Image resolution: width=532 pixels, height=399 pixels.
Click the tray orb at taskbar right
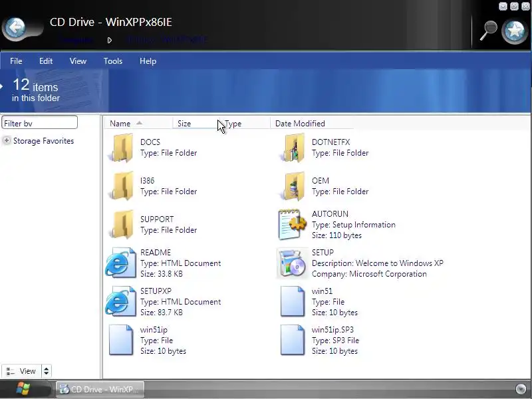(521, 389)
